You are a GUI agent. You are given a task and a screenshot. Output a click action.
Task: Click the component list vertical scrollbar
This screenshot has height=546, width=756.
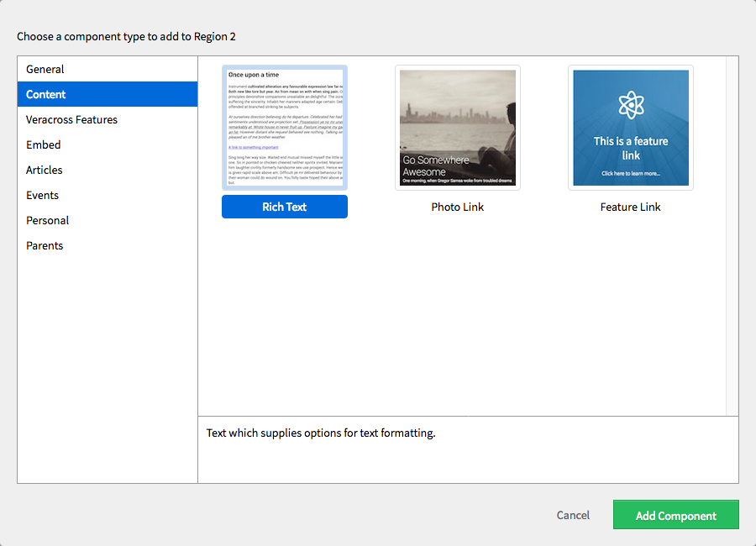[732, 236]
